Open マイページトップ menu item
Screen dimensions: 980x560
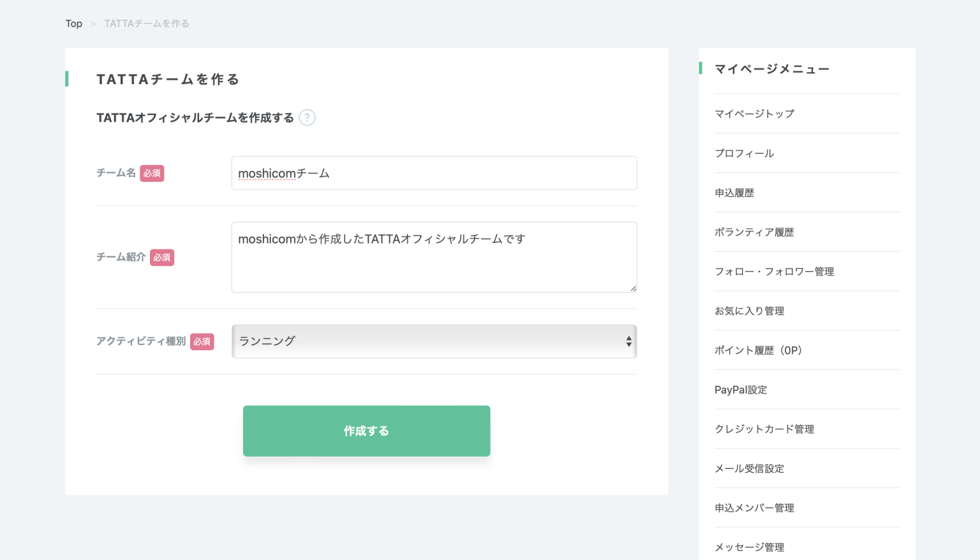[754, 114]
